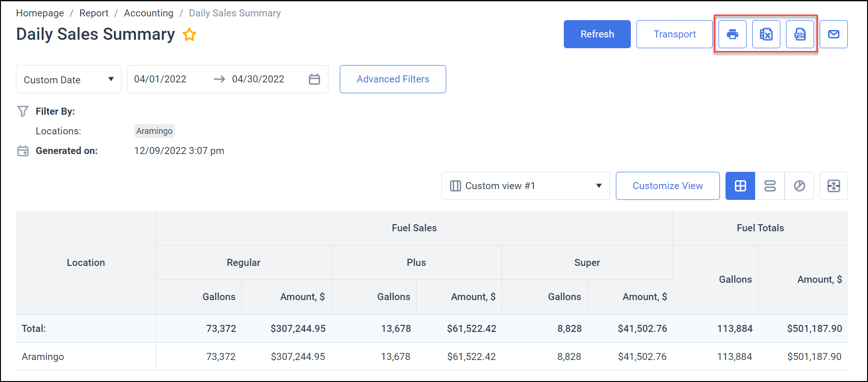Edit the start date 04/01/2022
The width and height of the screenshot is (868, 382).
pos(160,79)
